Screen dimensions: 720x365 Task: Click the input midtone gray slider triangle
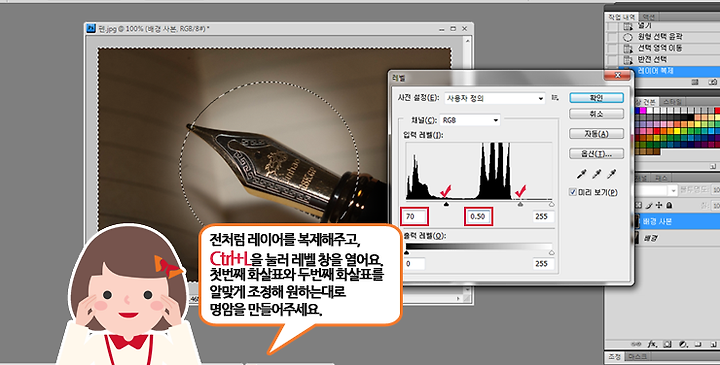point(520,204)
